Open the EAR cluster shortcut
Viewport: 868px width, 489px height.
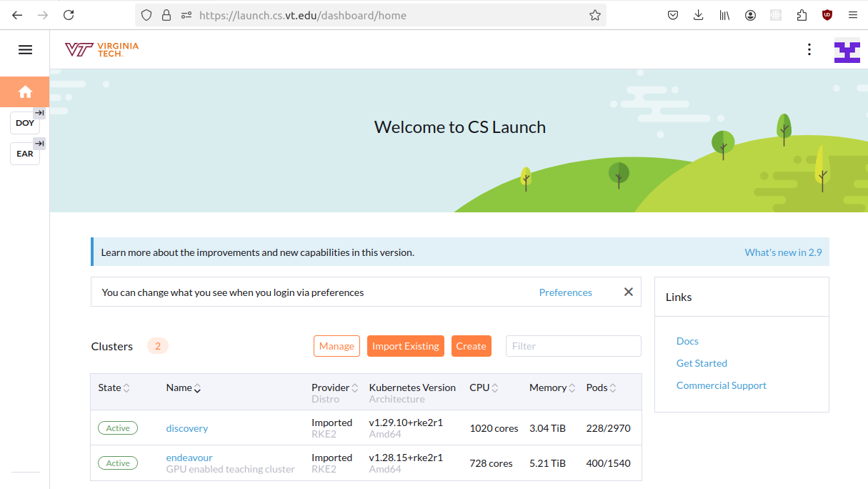pyautogui.click(x=25, y=154)
